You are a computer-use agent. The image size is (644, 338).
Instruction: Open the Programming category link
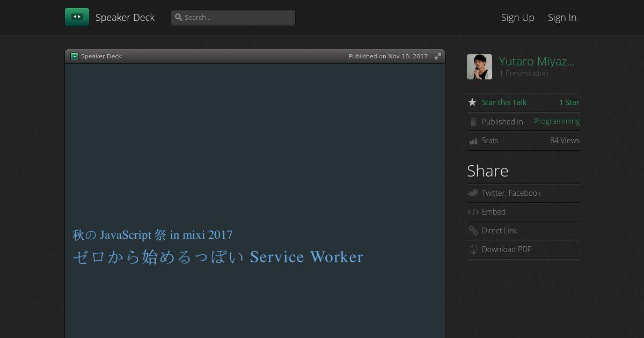pyautogui.click(x=557, y=121)
